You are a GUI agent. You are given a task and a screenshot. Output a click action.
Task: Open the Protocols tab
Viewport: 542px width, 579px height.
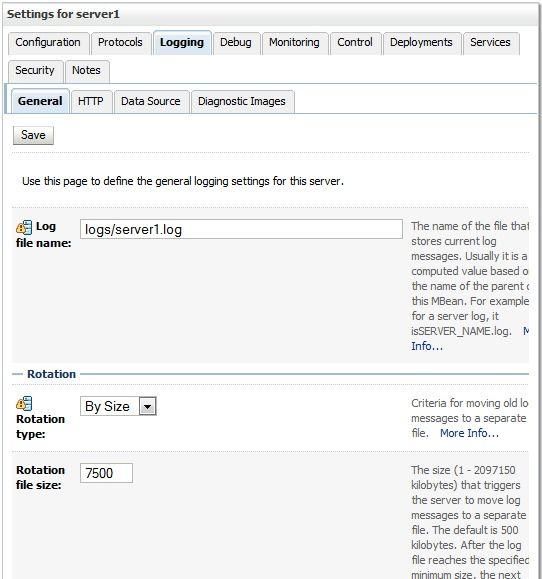tap(121, 43)
